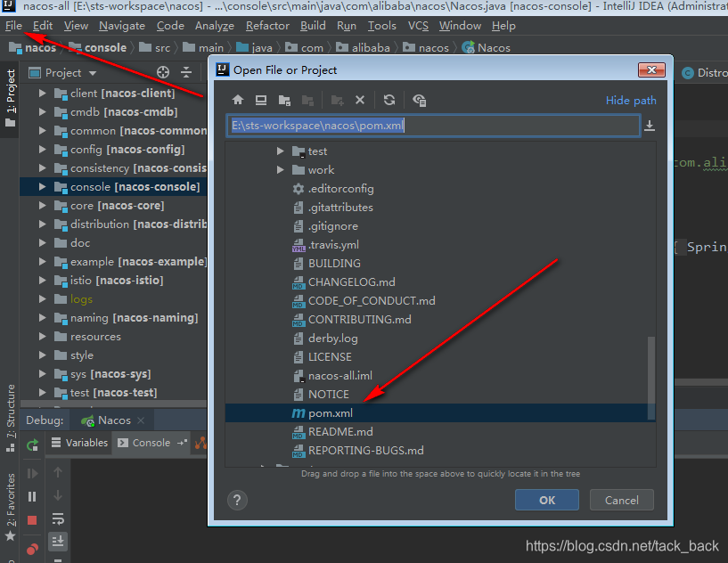This screenshot has width=728, height=563.
Task: Open the Structure tool window
Action: coord(10,418)
